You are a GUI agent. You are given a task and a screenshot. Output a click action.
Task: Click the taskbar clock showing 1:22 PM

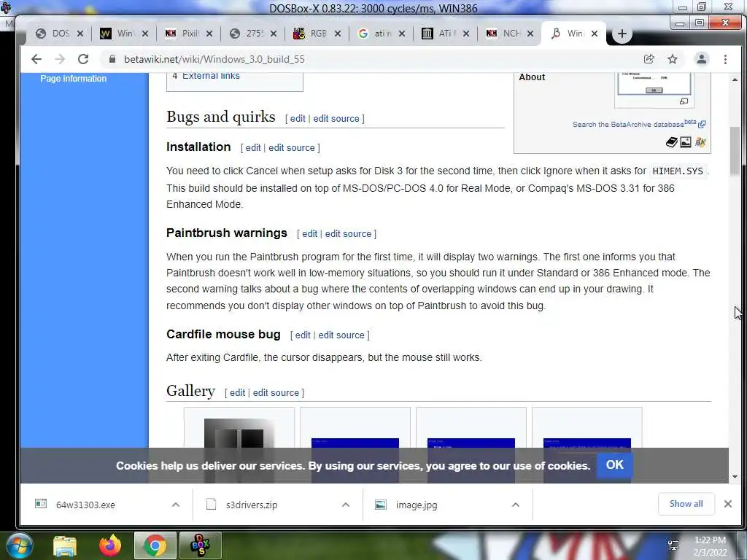tap(710, 546)
